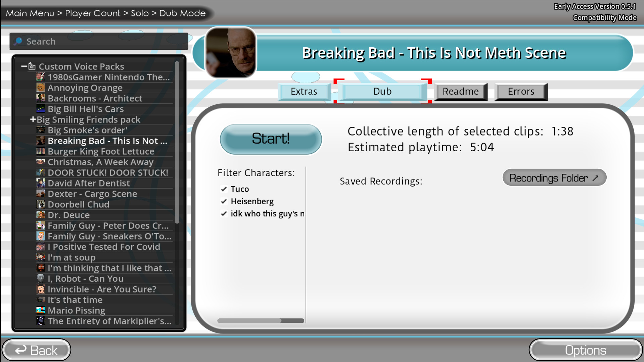
Task: Expand the Big Smiling Friends pack
Action: click(33, 119)
